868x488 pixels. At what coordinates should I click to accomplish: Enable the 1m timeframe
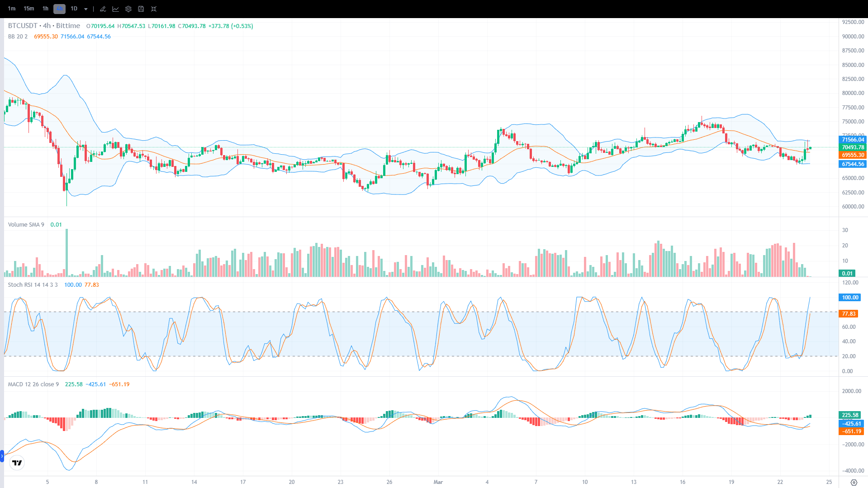click(11, 9)
